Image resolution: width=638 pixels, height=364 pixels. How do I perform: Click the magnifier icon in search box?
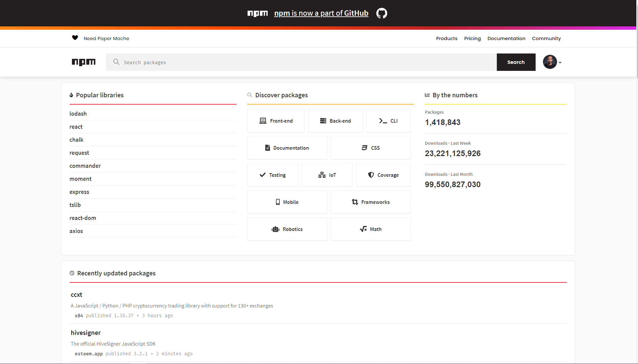[x=116, y=62]
